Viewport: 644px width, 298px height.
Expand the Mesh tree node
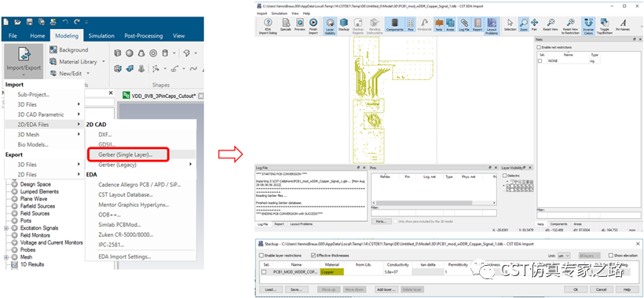click(x=5, y=257)
